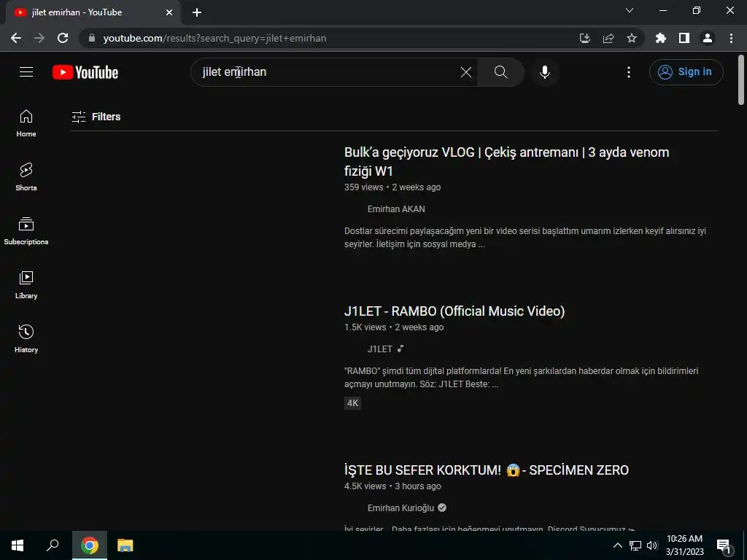The image size is (747, 560).
Task: Click the page vertical scrollbar thumb
Action: tap(741, 79)
